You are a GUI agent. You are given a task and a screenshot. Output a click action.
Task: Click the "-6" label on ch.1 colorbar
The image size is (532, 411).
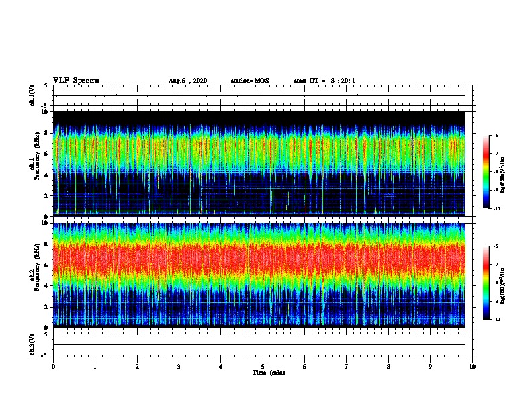(496, 135)
